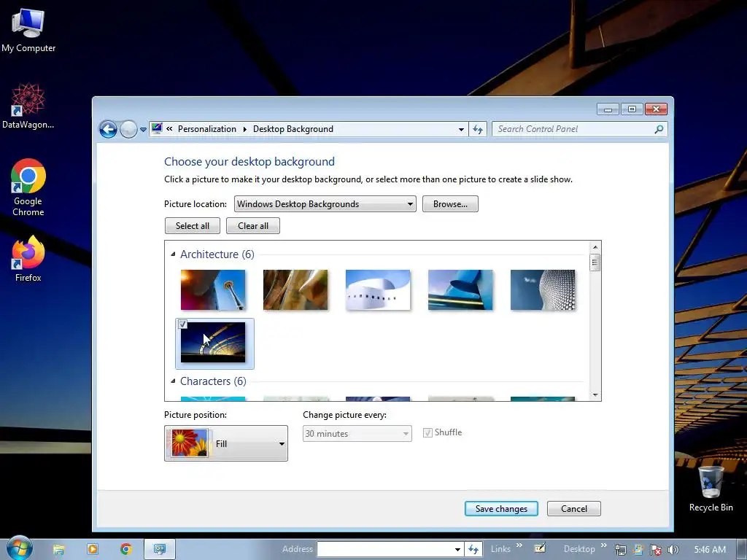Click Desktop Background breadcrumb item
Viewport: 747px width, 560px height.
tap(293, 129)
